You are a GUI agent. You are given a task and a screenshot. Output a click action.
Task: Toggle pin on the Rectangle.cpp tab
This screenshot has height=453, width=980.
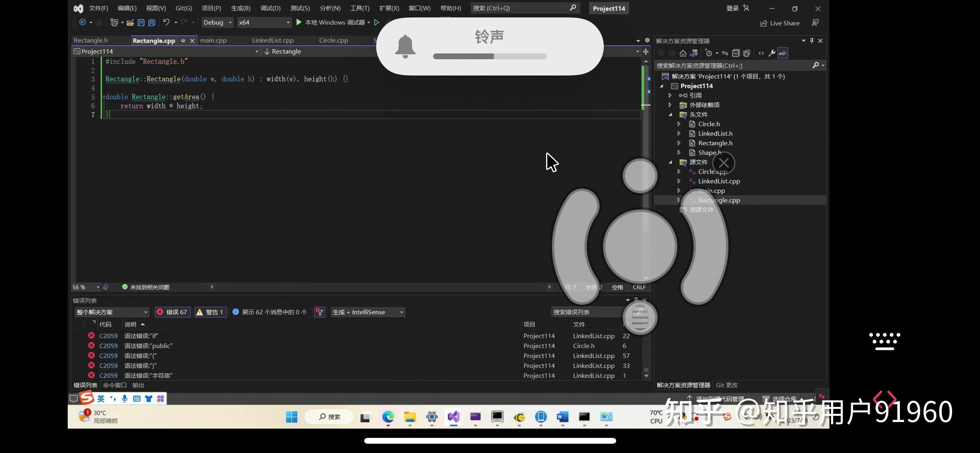click(x=183, y=41)
